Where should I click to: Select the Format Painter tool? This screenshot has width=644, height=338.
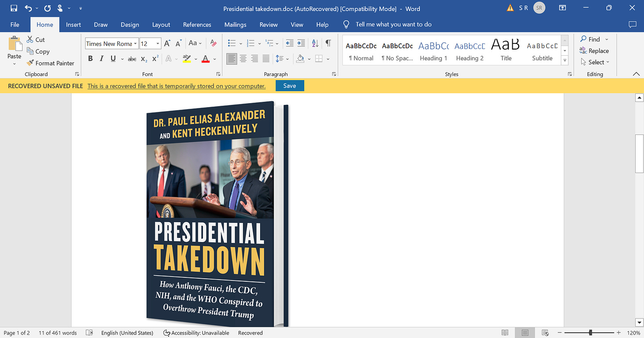(x=50, y=63)
